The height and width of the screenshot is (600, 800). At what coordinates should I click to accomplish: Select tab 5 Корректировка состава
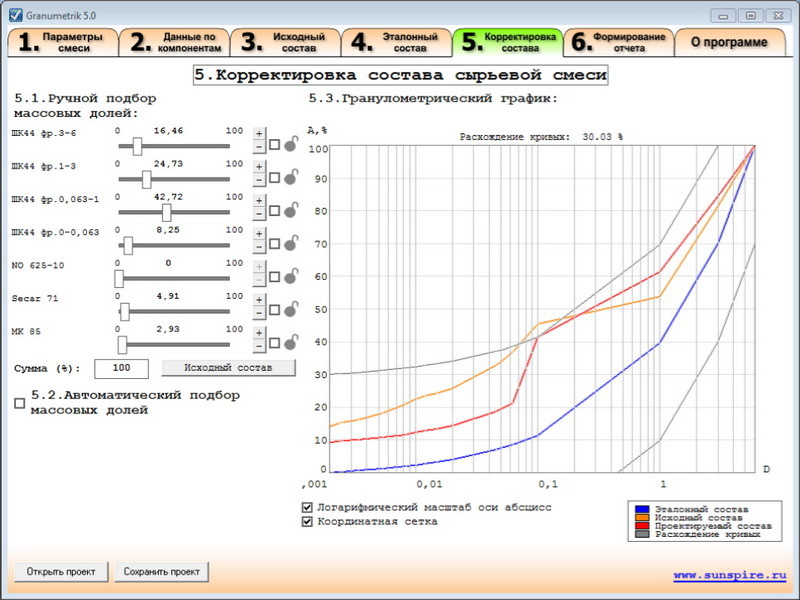pyautogui.click(x=508, y=42)
